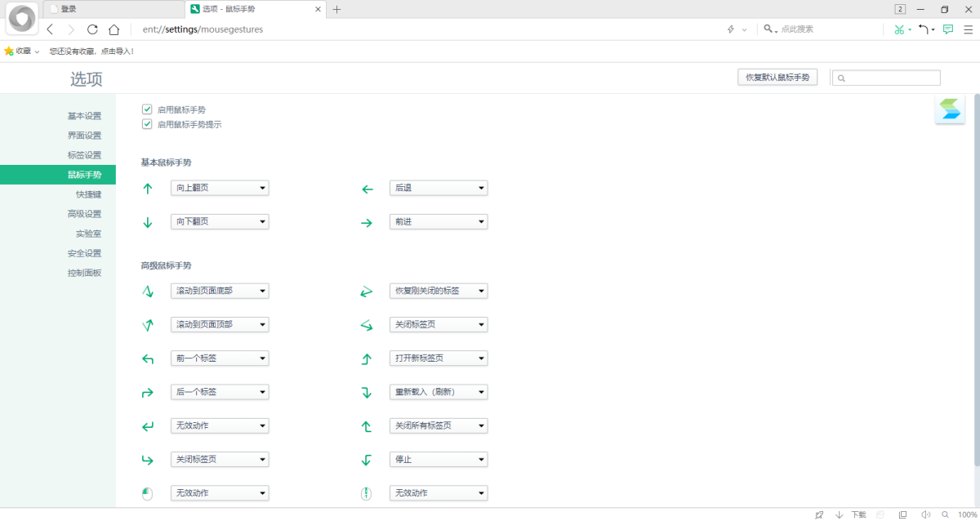This screenshot has width=980, height=521.
Task: Select 快捷键 in the settings sidebar
Action: click(x=88, y=194)
